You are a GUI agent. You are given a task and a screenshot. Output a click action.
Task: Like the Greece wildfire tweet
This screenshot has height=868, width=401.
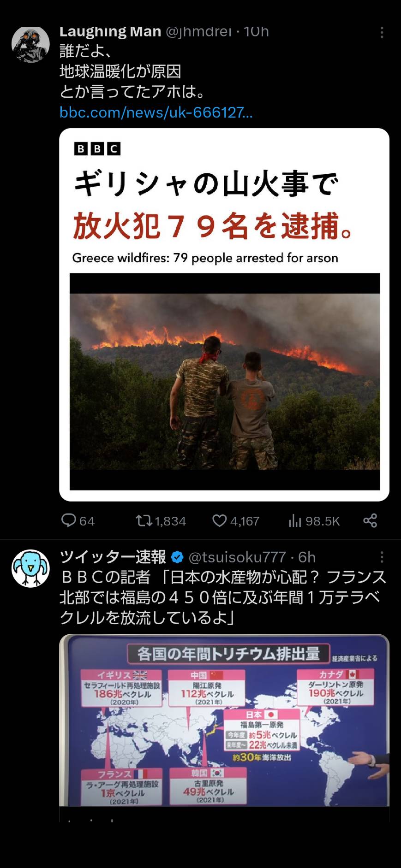click(219, 521)
